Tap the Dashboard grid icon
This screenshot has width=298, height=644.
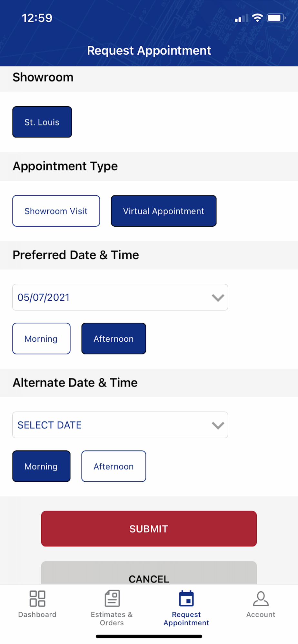(37, 599)
